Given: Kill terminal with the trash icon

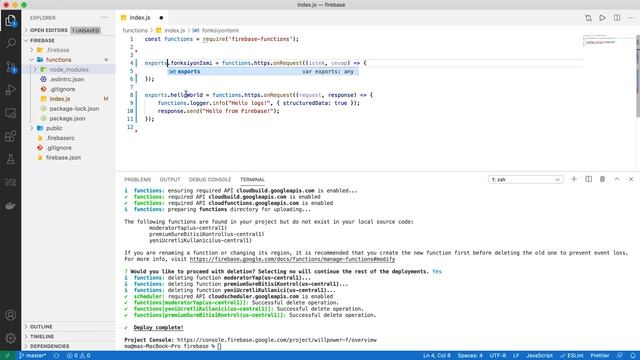Looking at the screenshot, I should click(602, 179).
